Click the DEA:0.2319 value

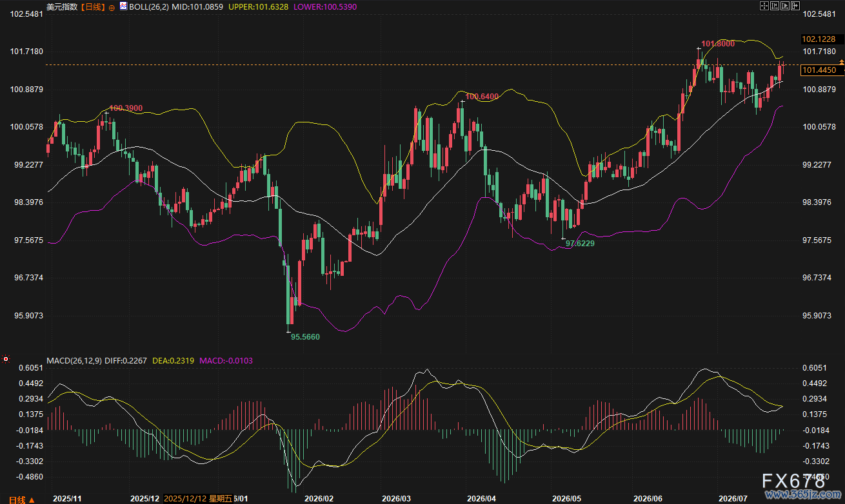click(x=172, y=360)
